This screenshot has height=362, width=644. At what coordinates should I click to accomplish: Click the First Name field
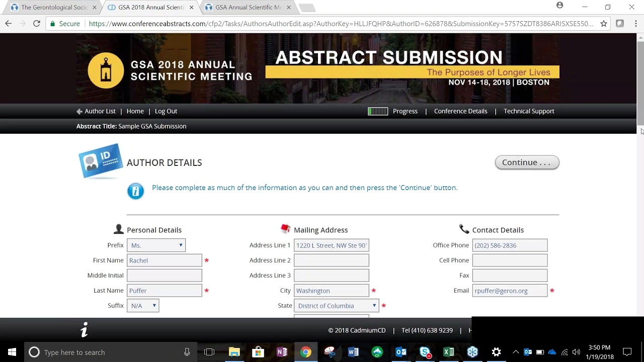tap(165, 260)
